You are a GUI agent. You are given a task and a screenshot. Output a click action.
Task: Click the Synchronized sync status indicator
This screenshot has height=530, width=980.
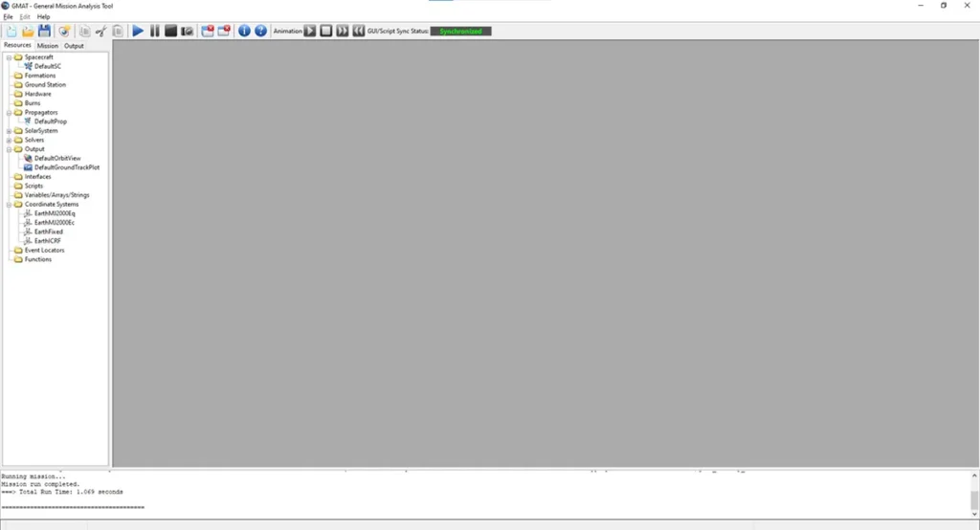(x=460, y=32)
